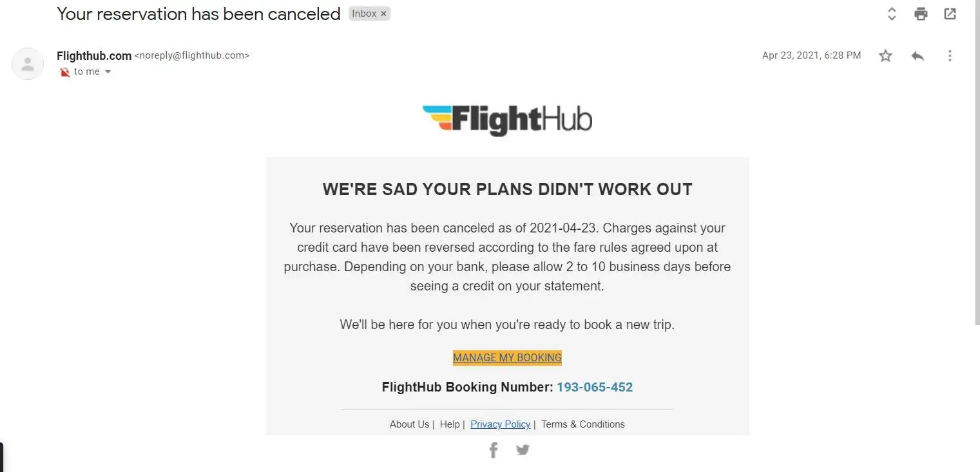Click the FlightHub logo banner
This screenshot has height=472, width=980.
point(507,120)
